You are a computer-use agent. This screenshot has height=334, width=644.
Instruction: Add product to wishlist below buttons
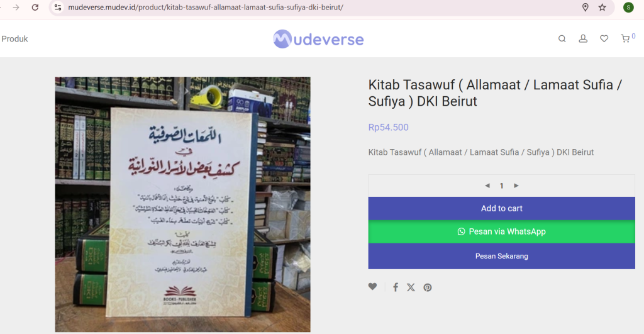[372, 287]
